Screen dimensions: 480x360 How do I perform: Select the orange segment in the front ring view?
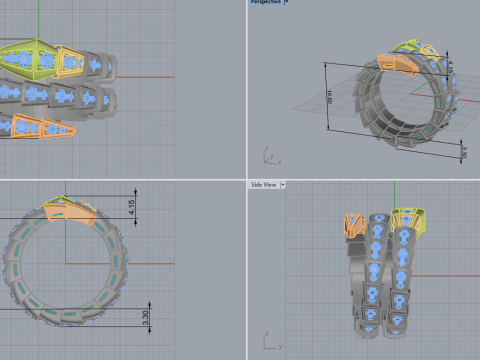(x=69, y=214)
